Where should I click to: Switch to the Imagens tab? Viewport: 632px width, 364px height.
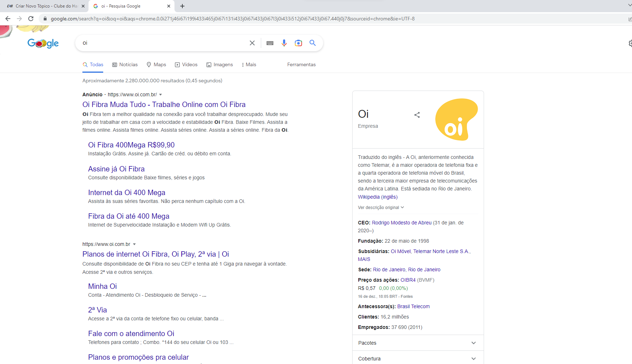point(220,64)
